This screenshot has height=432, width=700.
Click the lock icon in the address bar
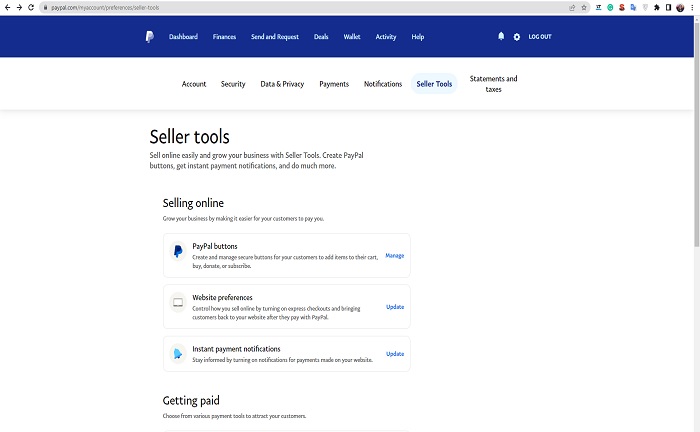[45, 8]
